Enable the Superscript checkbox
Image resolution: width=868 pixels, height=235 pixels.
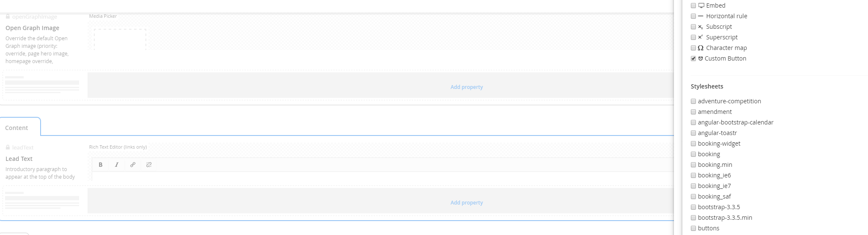click(693, 37)
